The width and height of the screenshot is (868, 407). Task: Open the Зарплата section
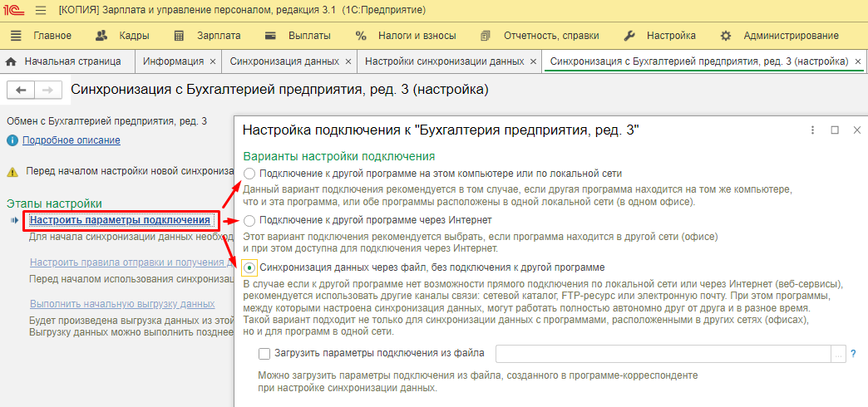point(219,36)
